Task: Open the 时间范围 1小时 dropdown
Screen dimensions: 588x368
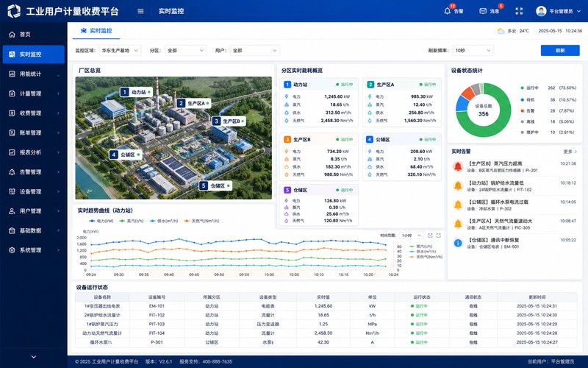Action: tap(412, 236)
